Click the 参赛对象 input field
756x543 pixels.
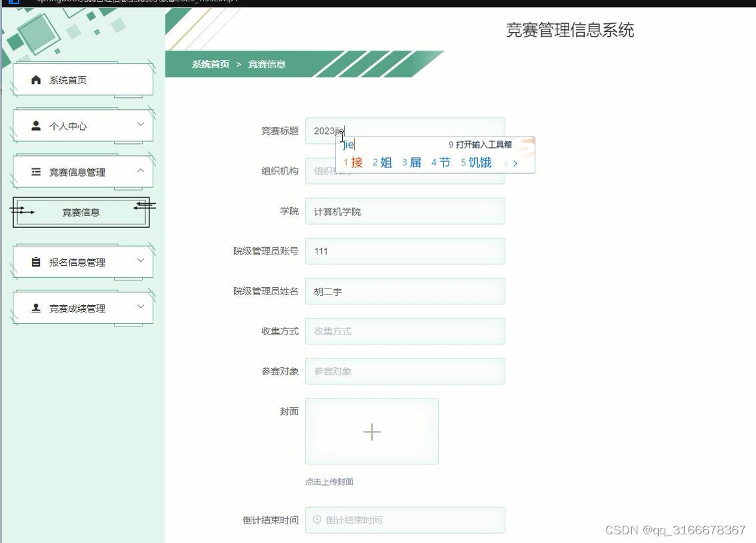(x=405, y=371)
